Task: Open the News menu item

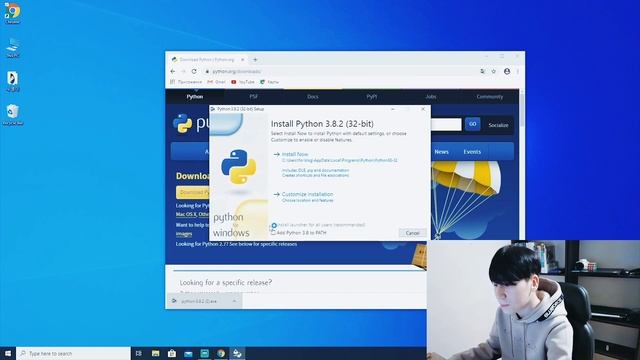Action: pos(441,152)
